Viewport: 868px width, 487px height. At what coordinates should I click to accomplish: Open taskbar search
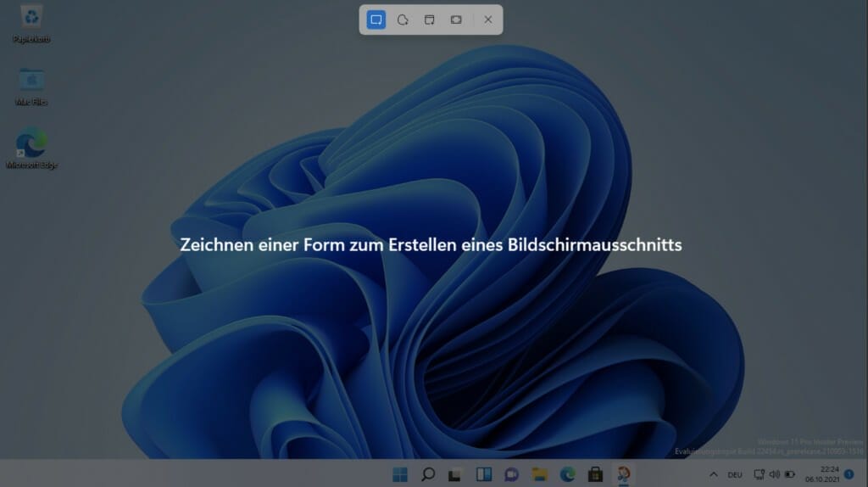428,474
